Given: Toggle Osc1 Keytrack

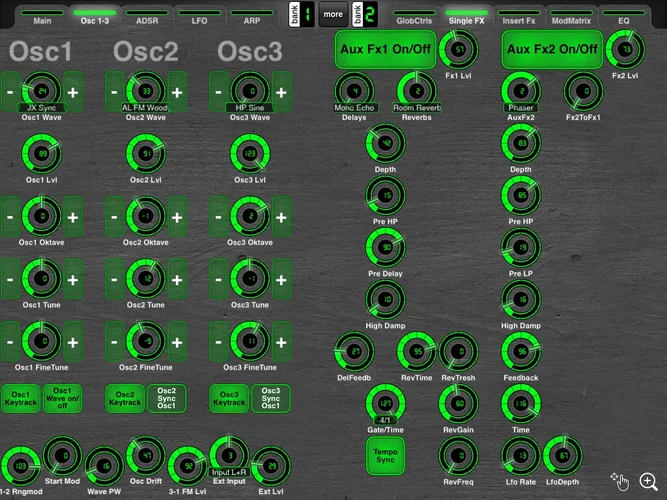Looking at the screenshot, I should click(21, 399).
